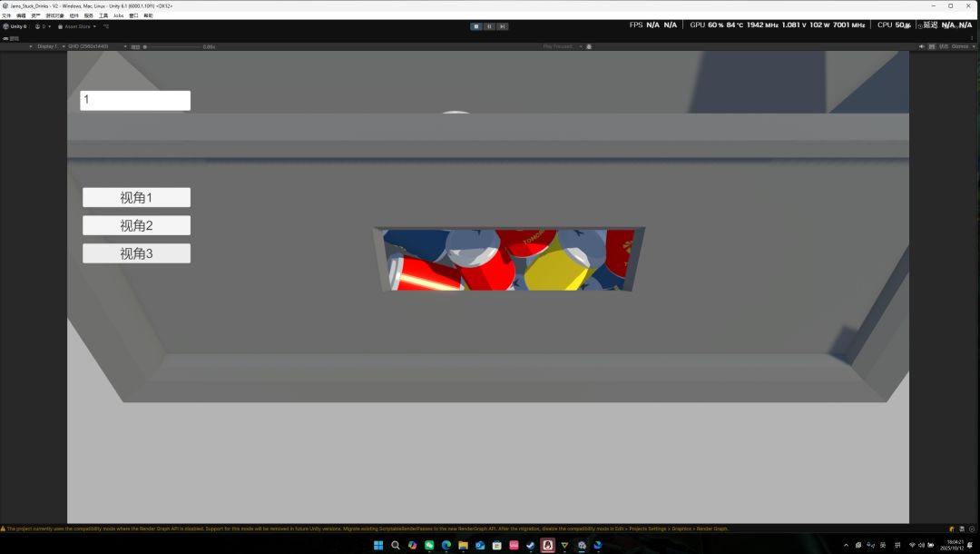Open the 文件 menu

pos(6,15)
